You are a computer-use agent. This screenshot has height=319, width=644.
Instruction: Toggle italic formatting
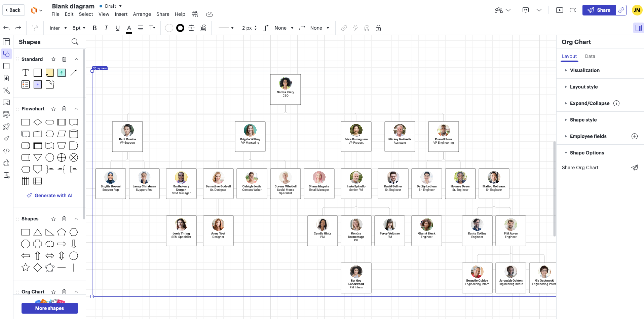[106, 28]
